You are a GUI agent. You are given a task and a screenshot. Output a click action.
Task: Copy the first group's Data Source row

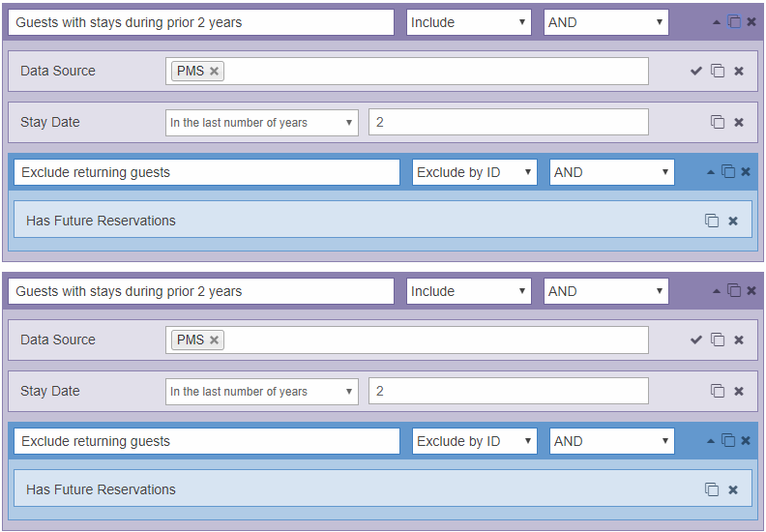718,71
